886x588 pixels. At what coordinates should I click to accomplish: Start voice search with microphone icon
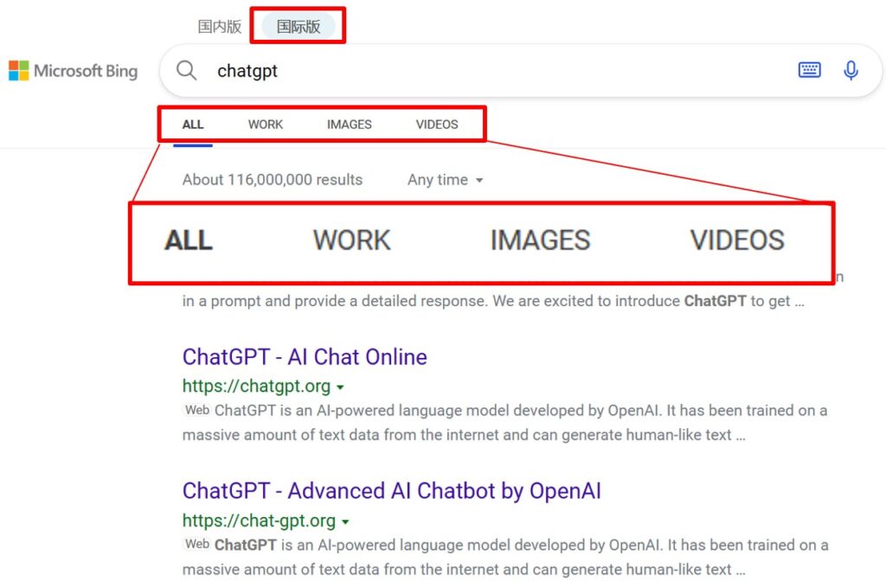click(851, 70)
